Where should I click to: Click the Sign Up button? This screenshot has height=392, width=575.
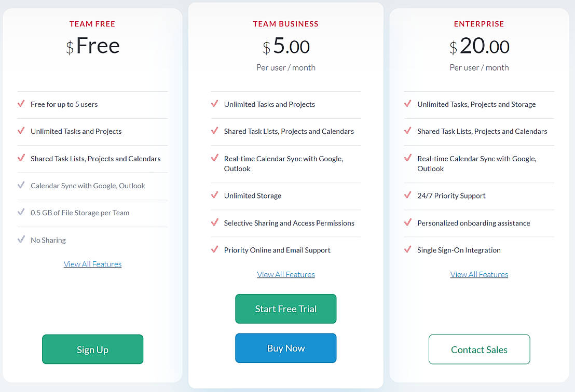[92, 349]
